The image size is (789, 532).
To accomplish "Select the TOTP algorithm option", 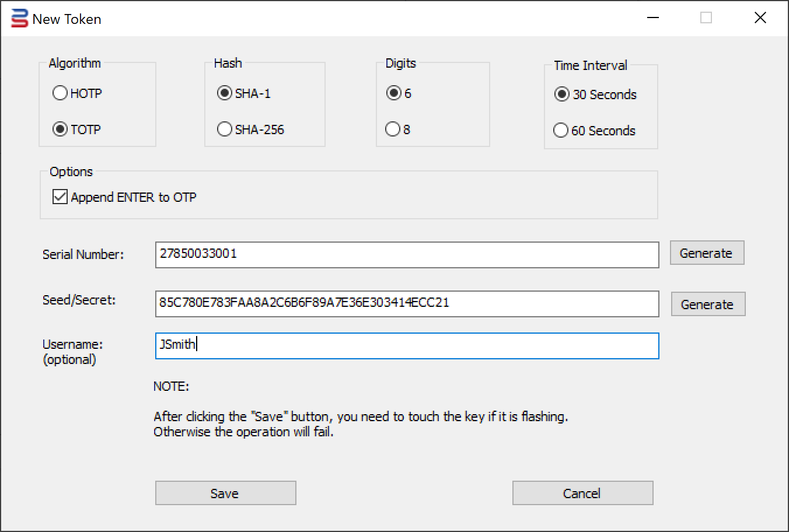I will pyautogui.click(x=61, y=129).
